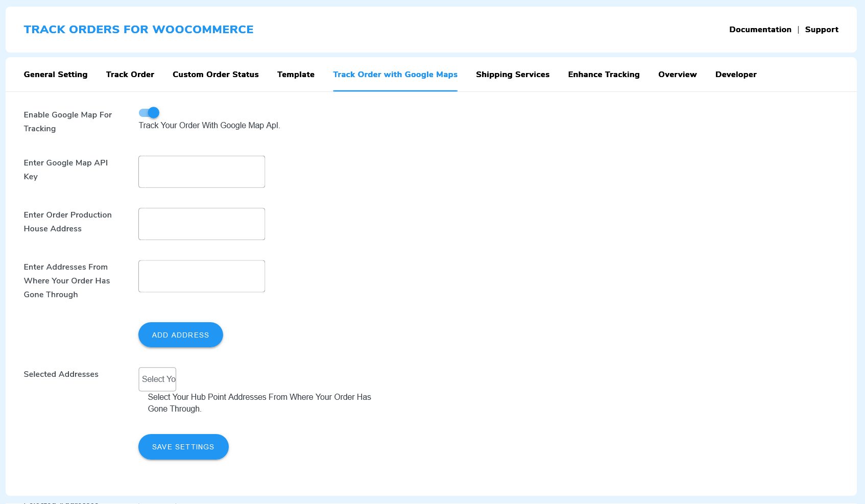Click the Google Map API Key field
The image size is (865, 504).
[202, 172]
